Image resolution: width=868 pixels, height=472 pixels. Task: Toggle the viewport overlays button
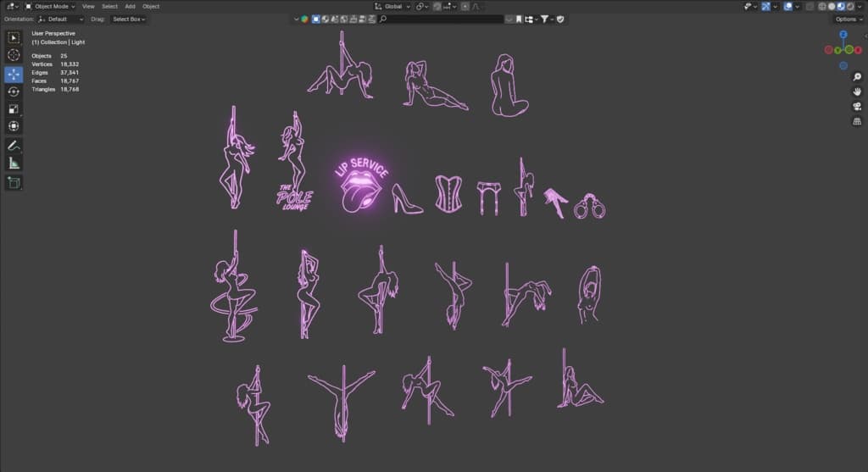[x=788, y=6]
